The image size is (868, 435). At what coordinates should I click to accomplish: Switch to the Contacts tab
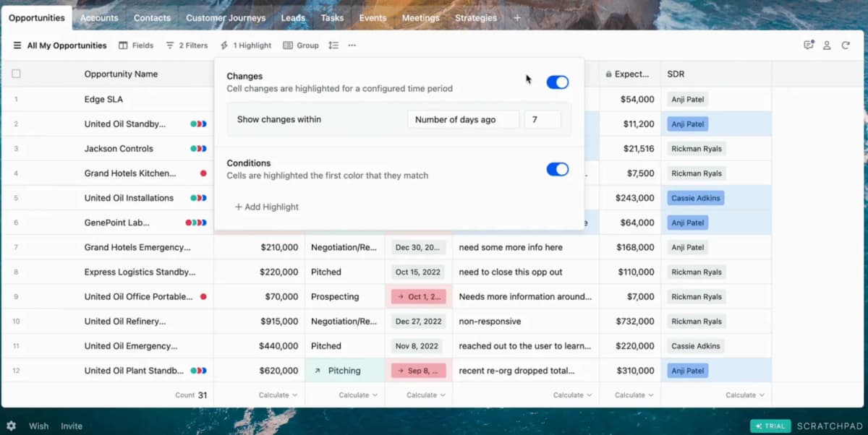pos(152,18)
